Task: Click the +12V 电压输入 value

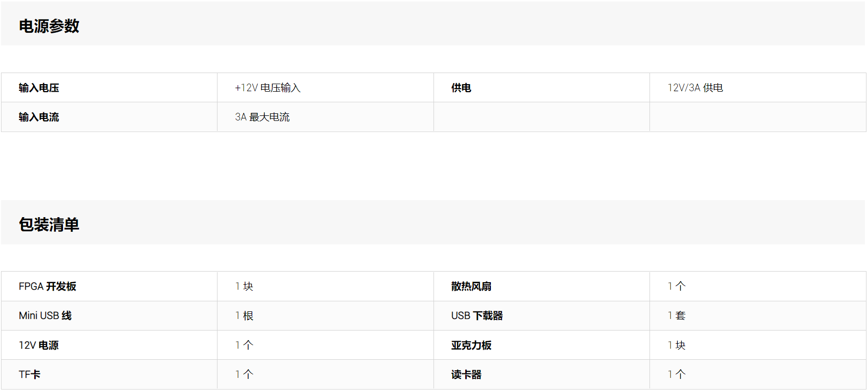Action: [267, 88]
